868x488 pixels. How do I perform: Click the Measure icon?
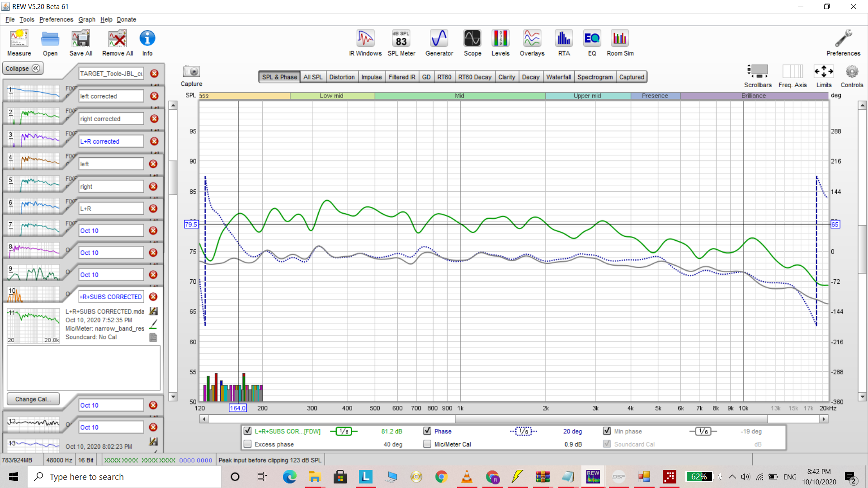tap(19, 43)
